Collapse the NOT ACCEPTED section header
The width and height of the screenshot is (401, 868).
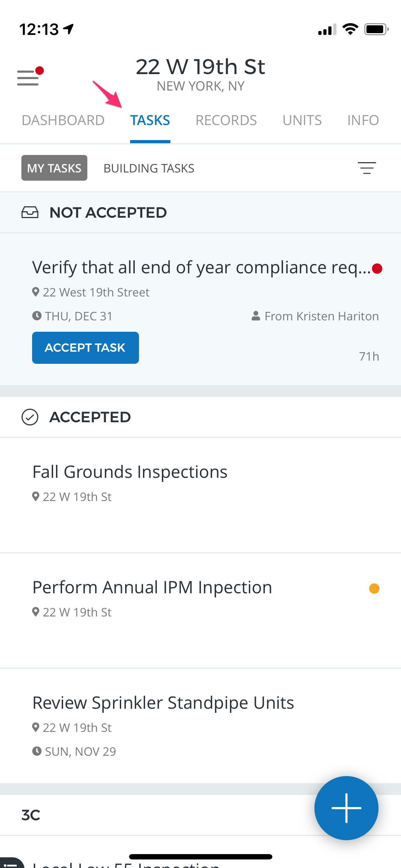tap(200, 213)
